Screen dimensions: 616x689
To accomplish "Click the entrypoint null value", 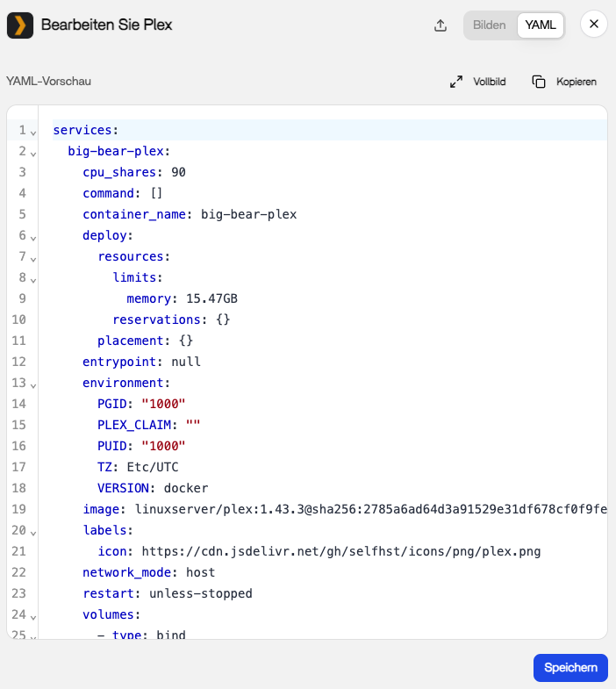I will tap(186, 362).
